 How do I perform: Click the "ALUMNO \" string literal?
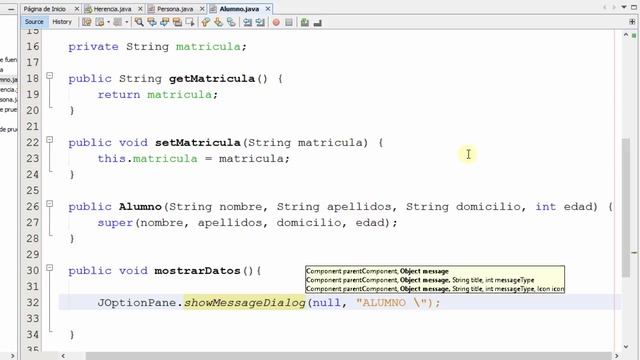point(391,303)
